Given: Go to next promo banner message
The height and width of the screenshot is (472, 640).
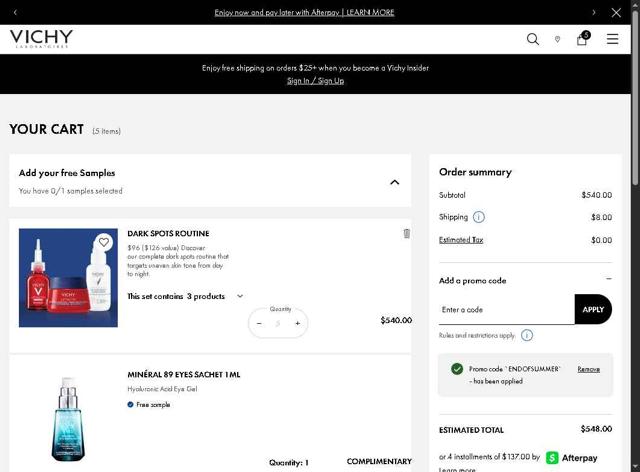Looking at the screenshot, I should [x=593, y=12].
